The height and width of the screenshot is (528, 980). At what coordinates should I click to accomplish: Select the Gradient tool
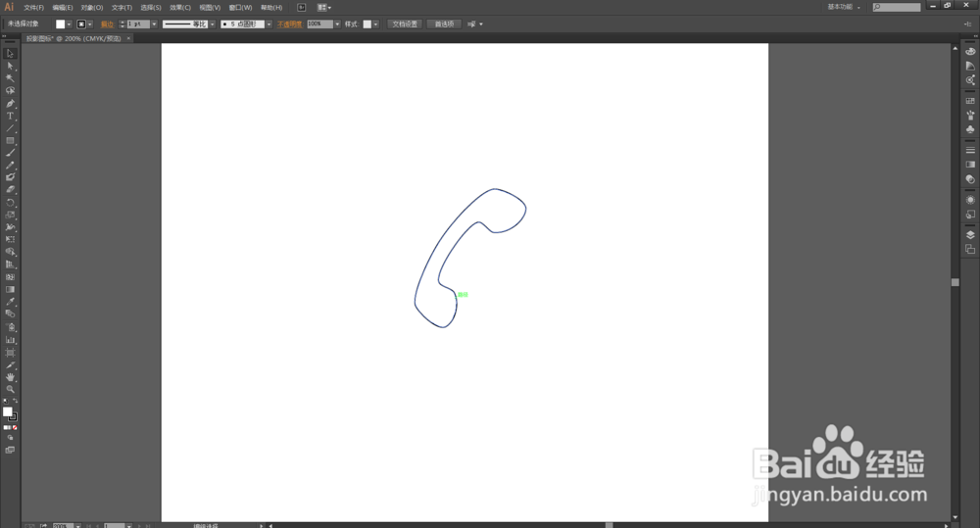point(10,289)
